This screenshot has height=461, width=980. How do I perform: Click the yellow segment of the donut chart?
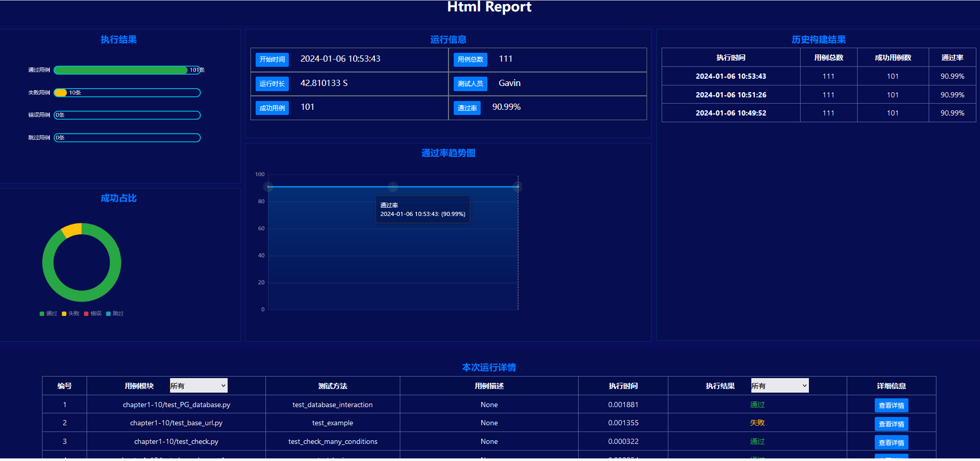click(72, 229)
